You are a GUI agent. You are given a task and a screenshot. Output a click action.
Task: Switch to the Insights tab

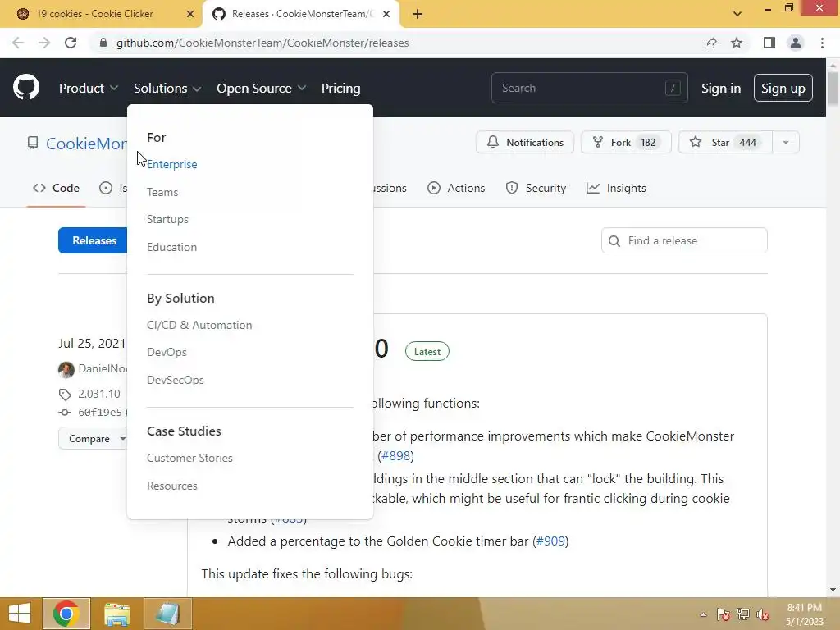[x=616, y=188]
